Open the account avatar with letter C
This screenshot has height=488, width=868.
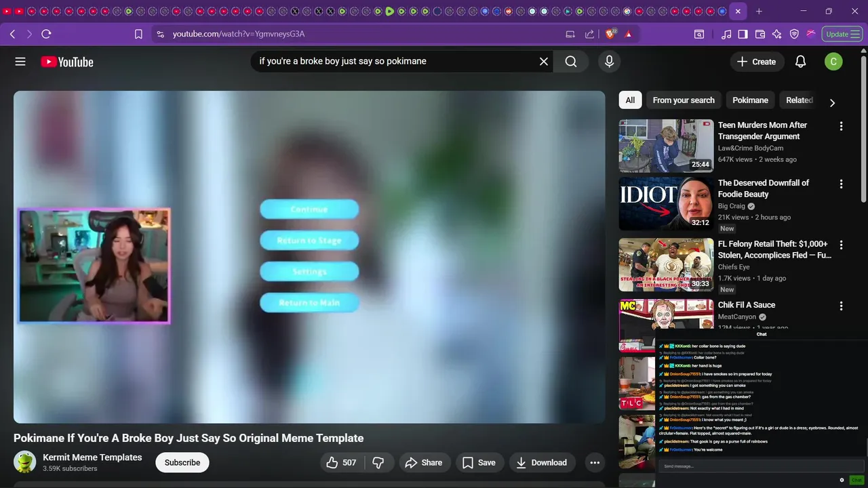coord(833,62)
